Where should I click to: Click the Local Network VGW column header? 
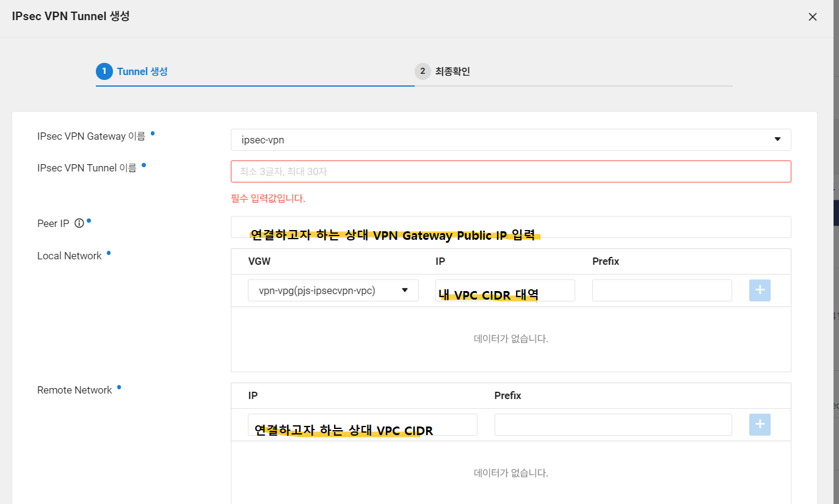pos(259,261)
